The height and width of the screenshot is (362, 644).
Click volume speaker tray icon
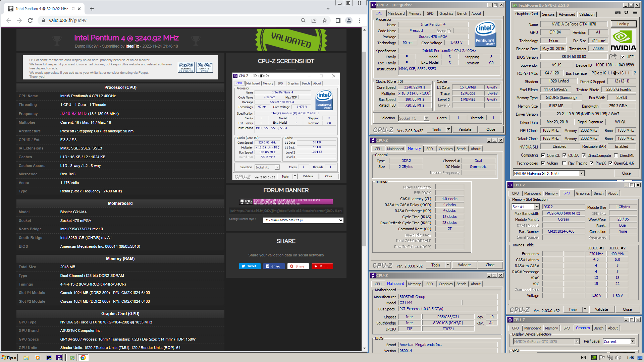tap(618, 358)
